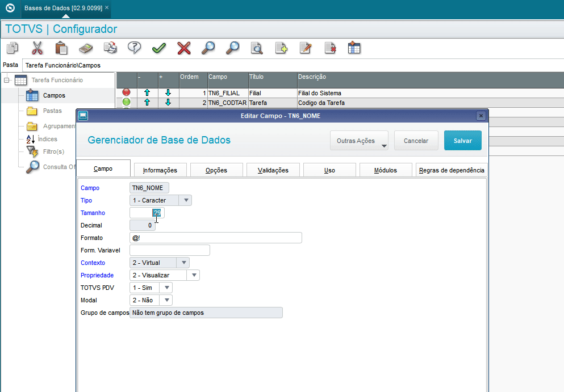This screenshot has width=564, height=392.
Task: Move TN6_CODTAR row up with arrow
Action: [147, 103]
